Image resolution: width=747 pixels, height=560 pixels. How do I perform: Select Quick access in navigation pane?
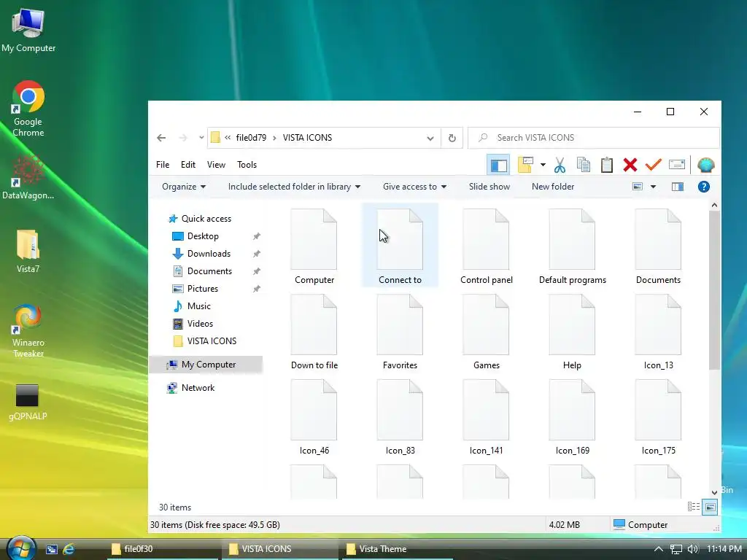[x=206, y=219]
